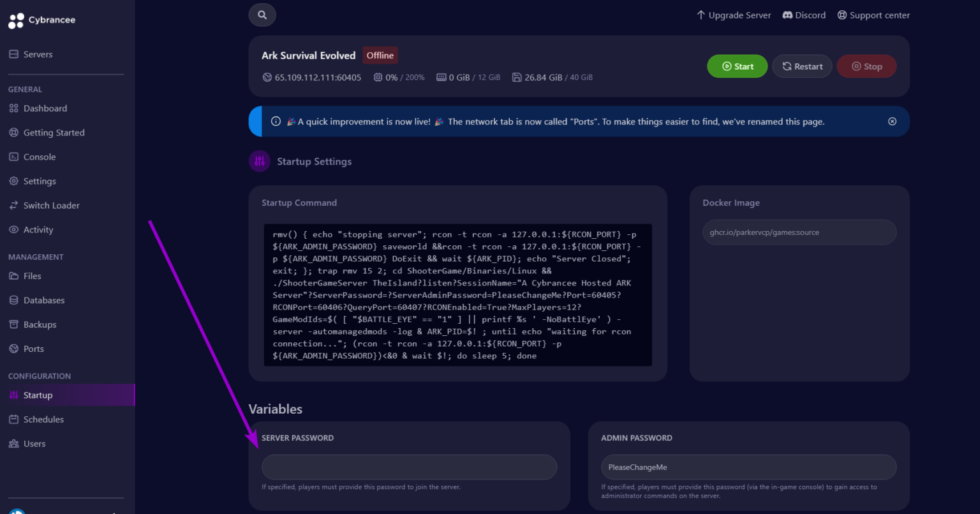
Task: Go to the Dashboard page
Action: [x=45, y=109]
